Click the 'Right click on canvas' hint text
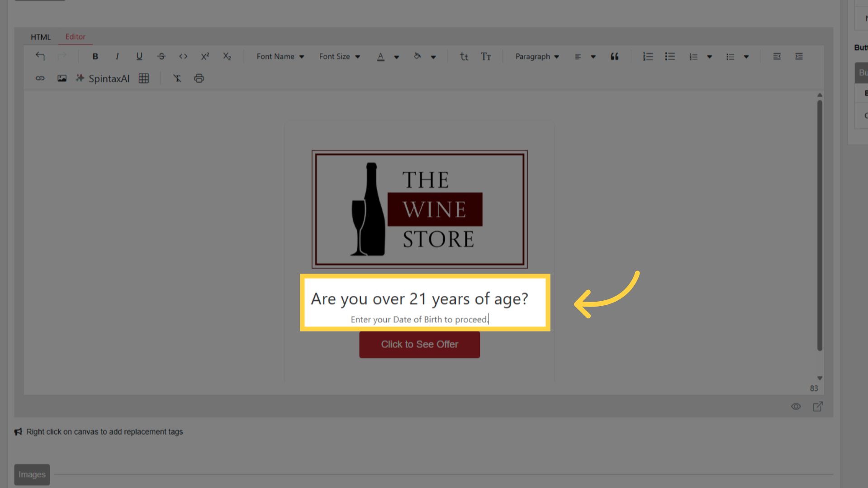868x488 pixels. tap(104, 432)
